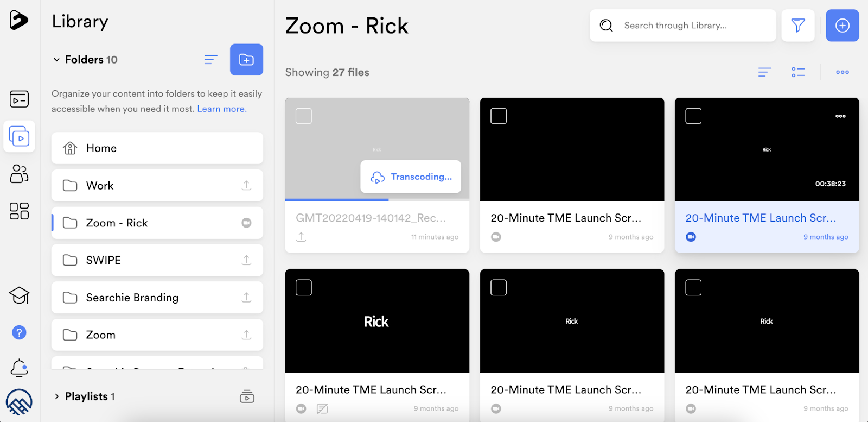Click the transcript note icon on the bold Rick card
Screen dimensions: 868x422
coord(322,408)
